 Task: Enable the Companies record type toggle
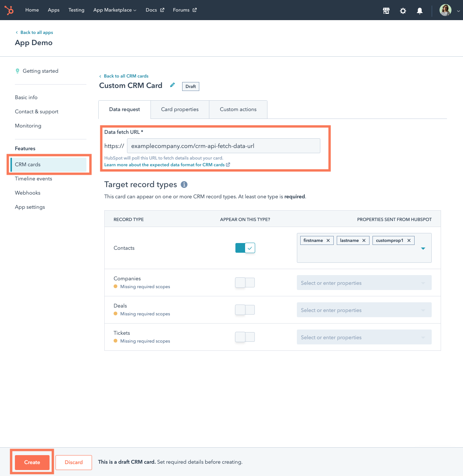click(x=245, y=283)
